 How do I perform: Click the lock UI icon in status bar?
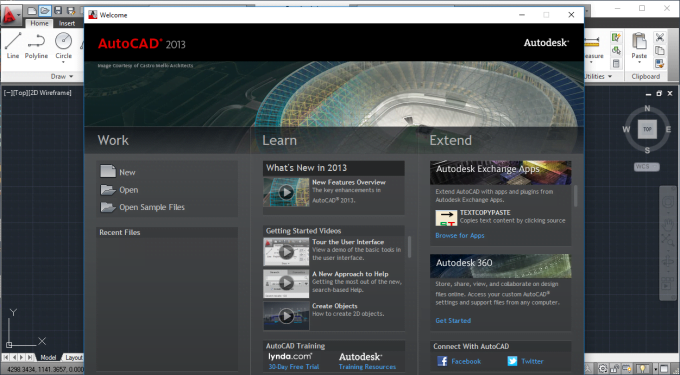click(615, 369)
